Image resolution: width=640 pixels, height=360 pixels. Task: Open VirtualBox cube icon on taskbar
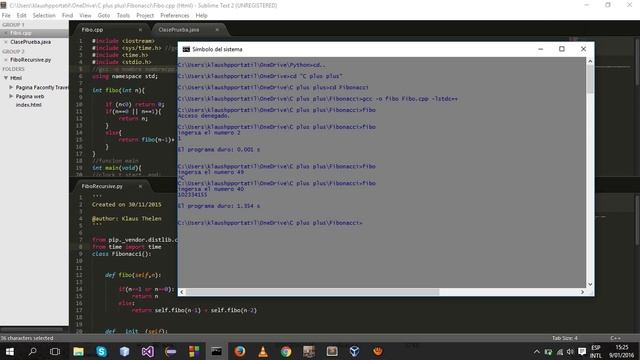click(x=354, y=351)
